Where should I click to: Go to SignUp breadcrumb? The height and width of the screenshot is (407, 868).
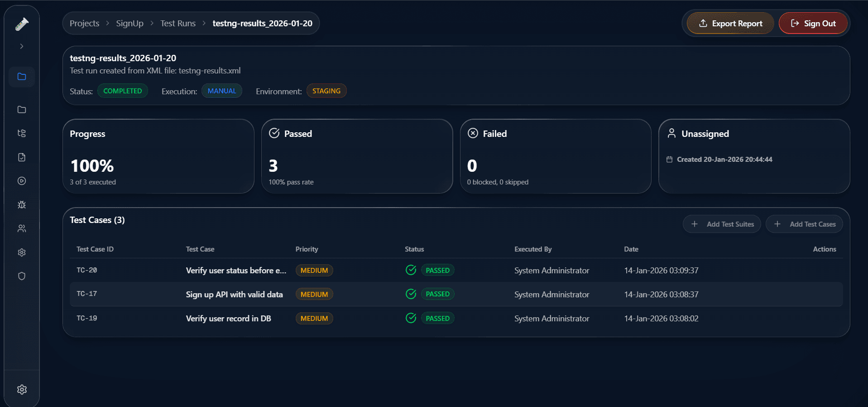(x=129, y=23)
